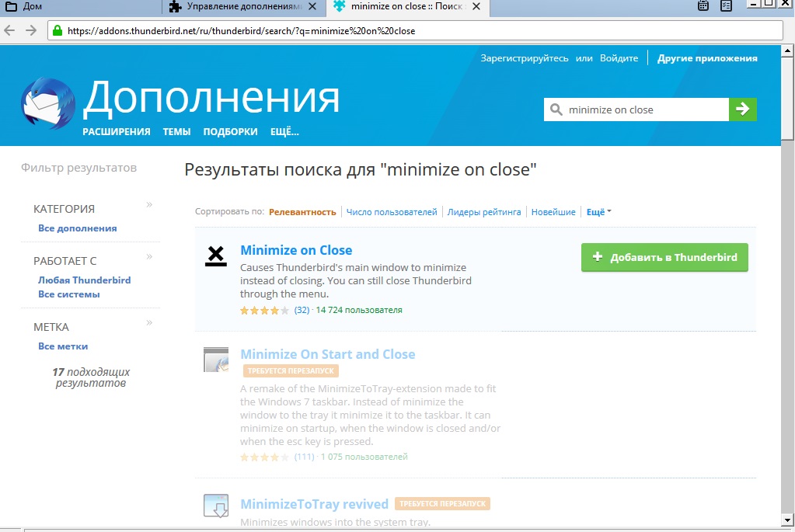
Task: Click the MinimizeToTray revived add-on icon
Action: coord(216,506)
